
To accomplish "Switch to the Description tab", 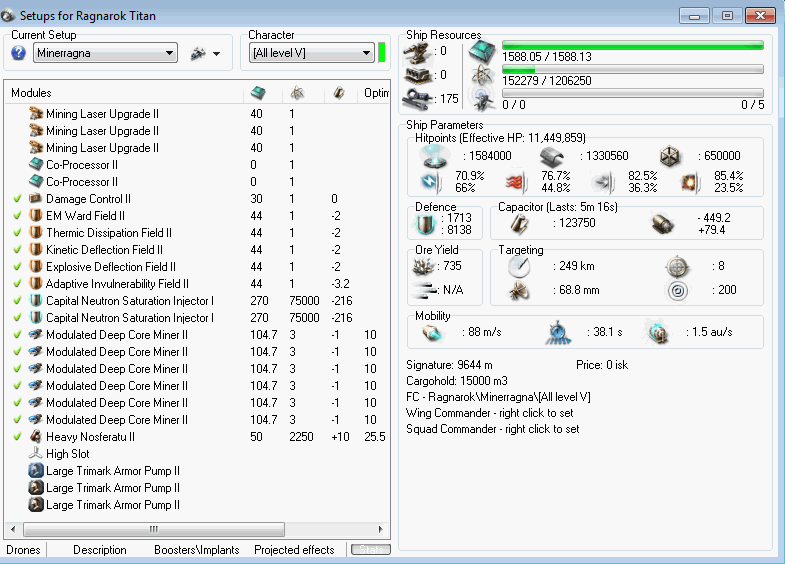I will tap(100, 549).
